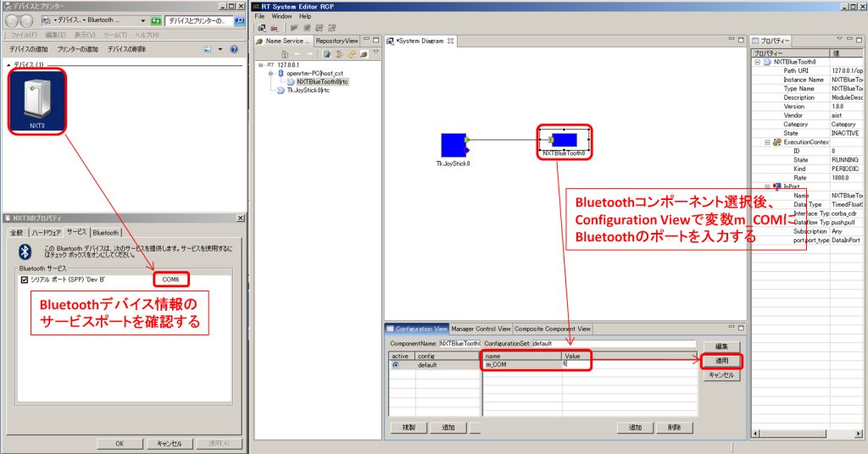Collapse the openrtm-PC|host_cxt node

coord(270,73)
